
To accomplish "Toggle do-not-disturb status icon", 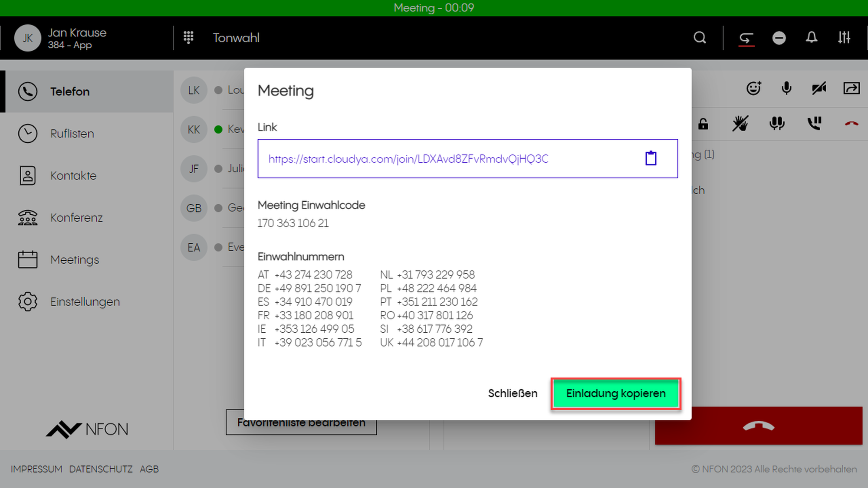I will [779, 38].
